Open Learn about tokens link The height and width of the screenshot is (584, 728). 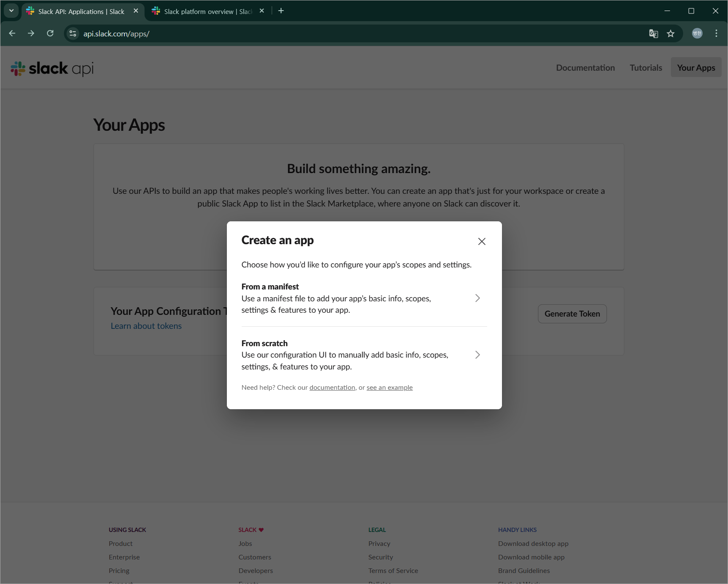(x=146, y=326)
